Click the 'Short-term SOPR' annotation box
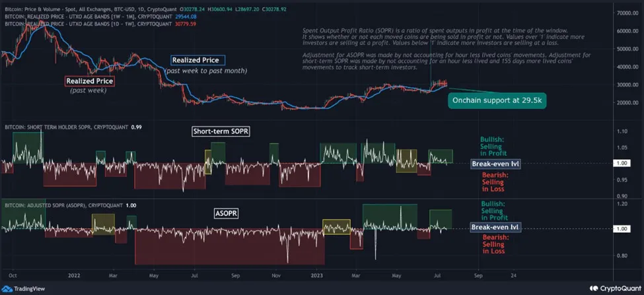The image size is (644, 295). click(221, 131)
